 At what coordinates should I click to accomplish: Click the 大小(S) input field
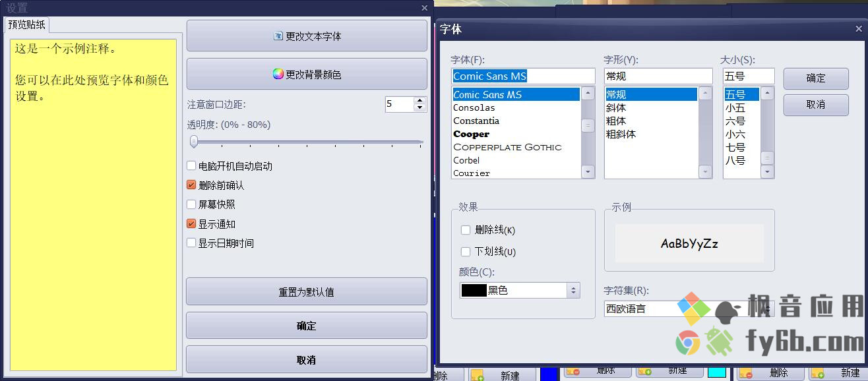tap(749, 76)
